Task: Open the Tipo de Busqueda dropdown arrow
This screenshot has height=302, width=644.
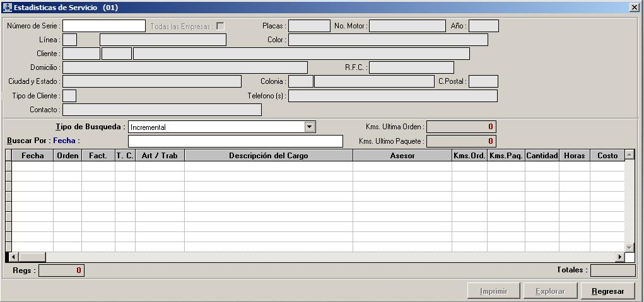Action: (x=309, y=127)
